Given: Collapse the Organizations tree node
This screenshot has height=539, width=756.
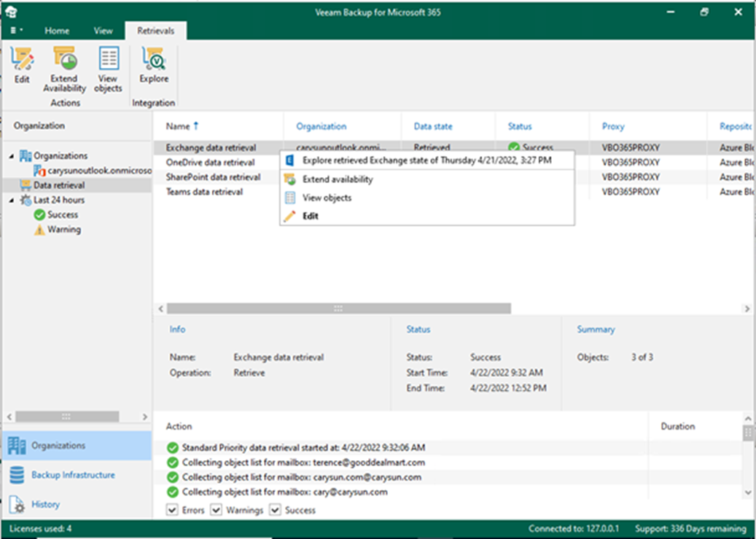Looking at the screenshot, I should [12, 156].
